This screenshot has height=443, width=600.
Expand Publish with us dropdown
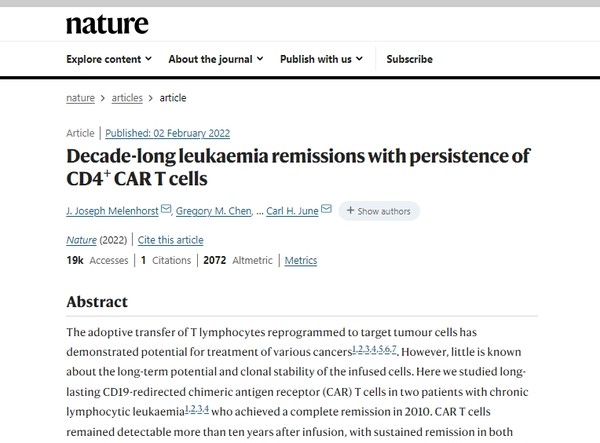coord(321,59)
